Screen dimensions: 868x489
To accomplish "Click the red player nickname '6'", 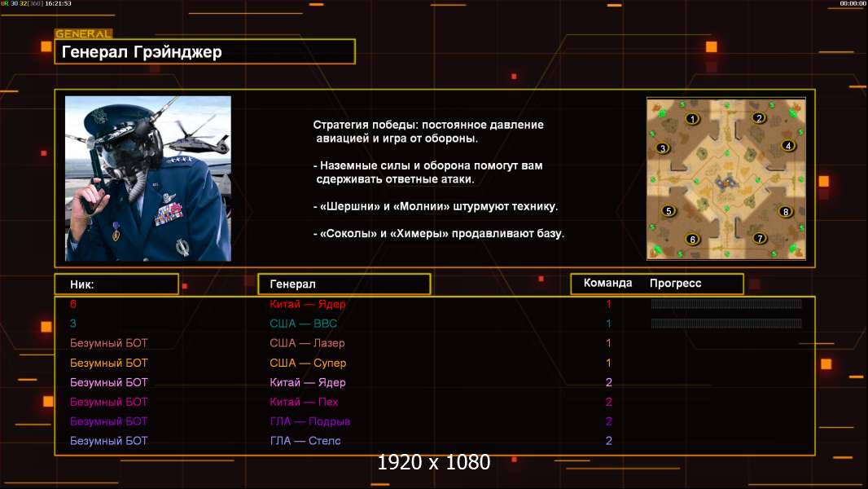I will click(x=73, y=303).
